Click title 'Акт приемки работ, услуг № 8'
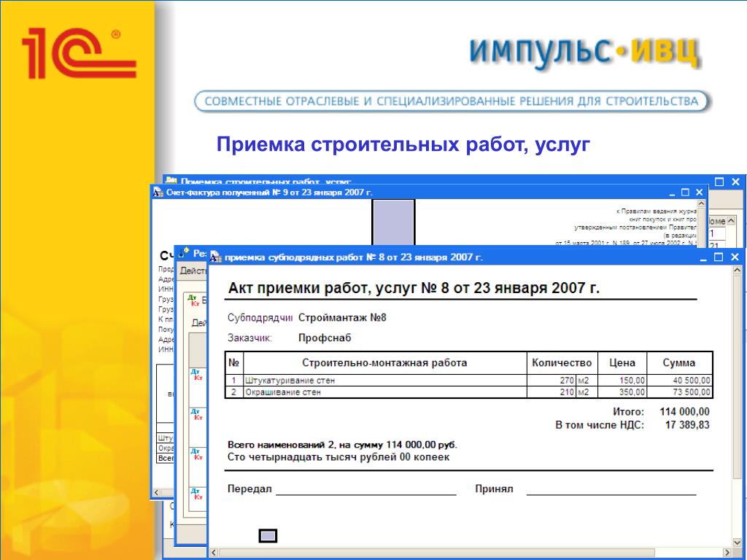 click(414, 288)
